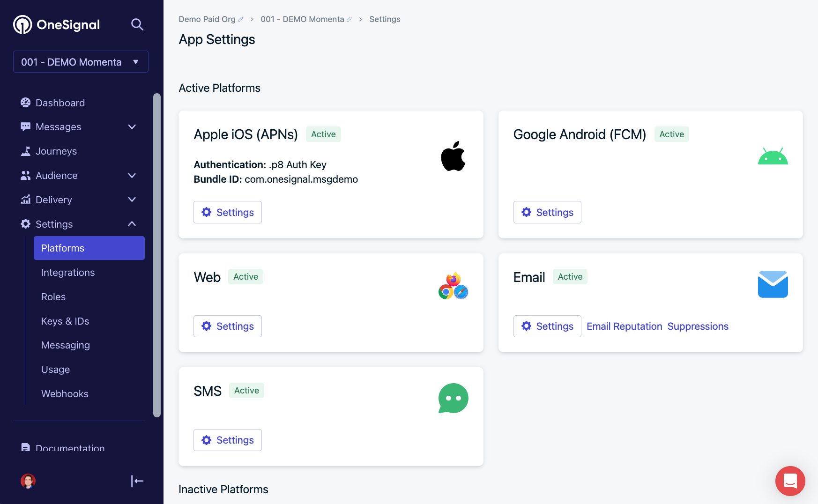This screenshot has width=818, height=504.
Task: Click Active badge on Google Android card
Action: pyautogui.click(x=671, y=134)
